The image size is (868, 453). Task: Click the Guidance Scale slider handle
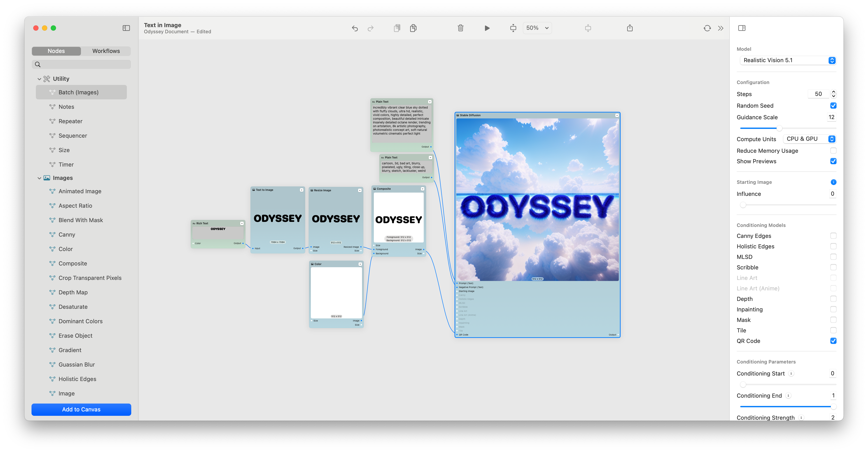(779, 128)
